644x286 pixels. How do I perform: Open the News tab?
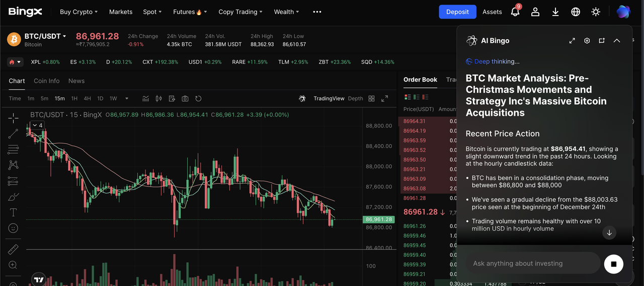pyautogui.click(x=76, y=81)
